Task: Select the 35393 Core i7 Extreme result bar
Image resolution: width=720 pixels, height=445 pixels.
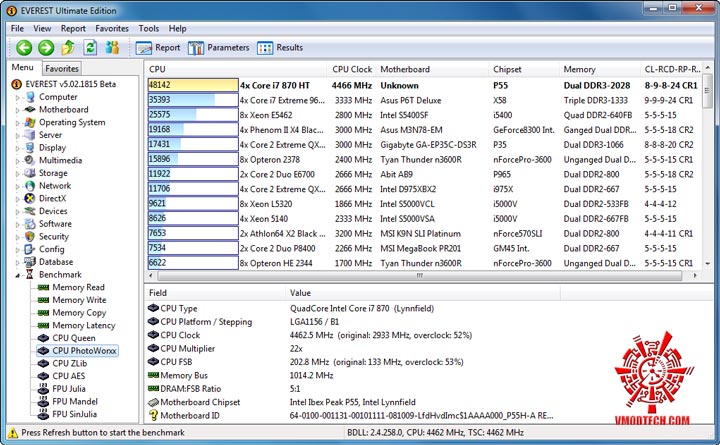Action: click(x=193, y=100)
